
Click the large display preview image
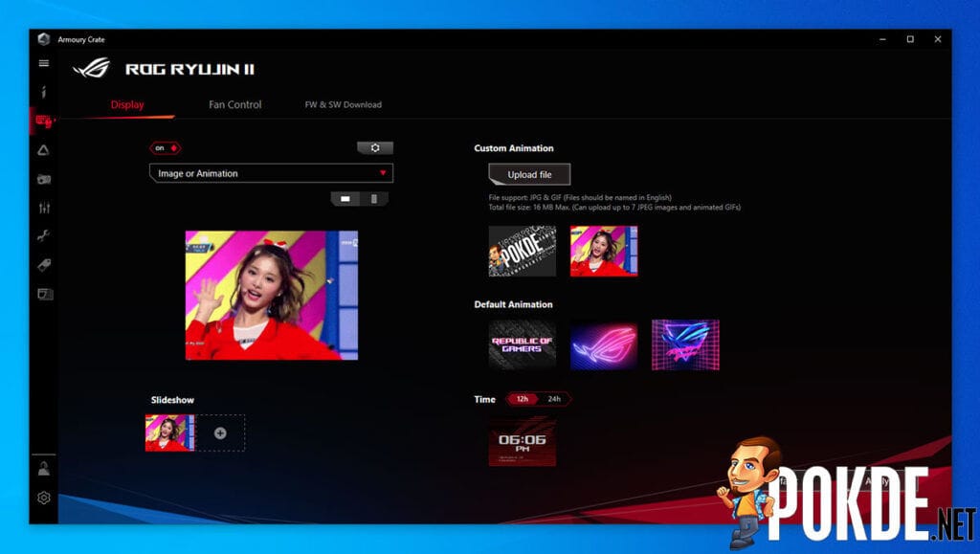(272, 296)
